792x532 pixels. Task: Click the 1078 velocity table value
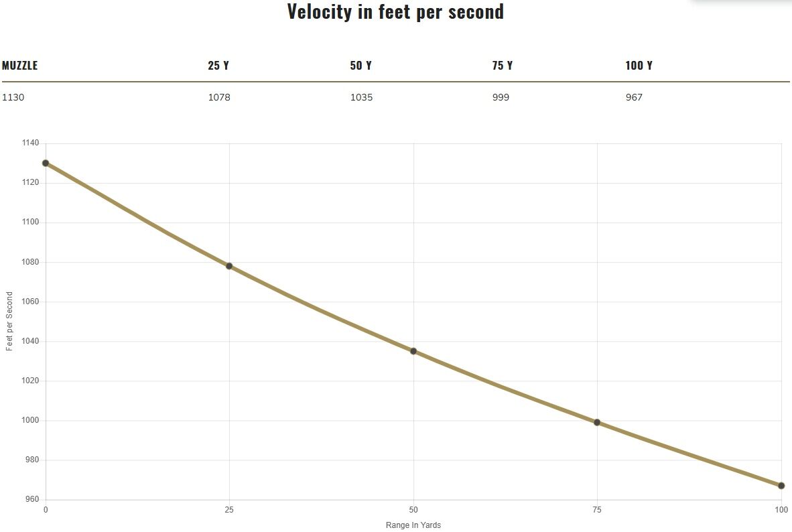(219, 97)
